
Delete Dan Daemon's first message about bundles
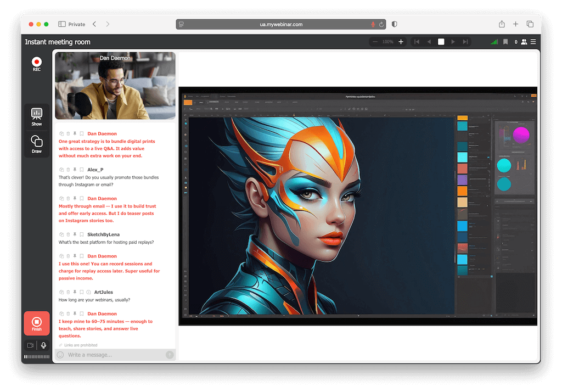(68, 134)
